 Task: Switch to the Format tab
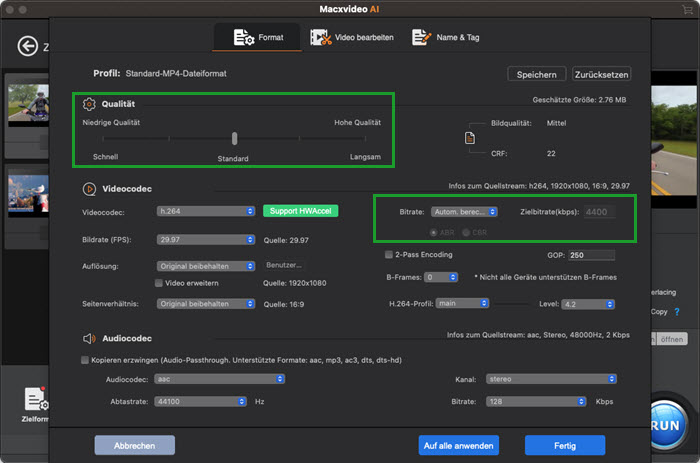click(258, 38)
